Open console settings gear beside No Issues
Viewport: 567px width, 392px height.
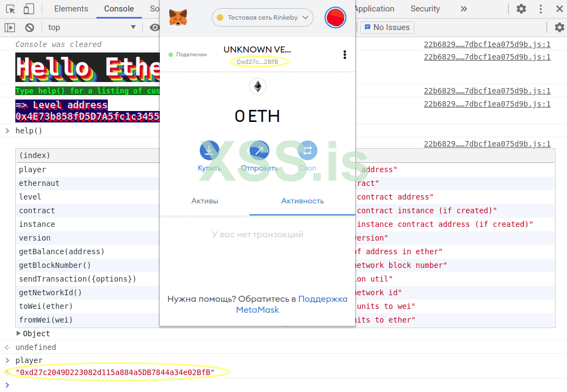coord(559,27)
